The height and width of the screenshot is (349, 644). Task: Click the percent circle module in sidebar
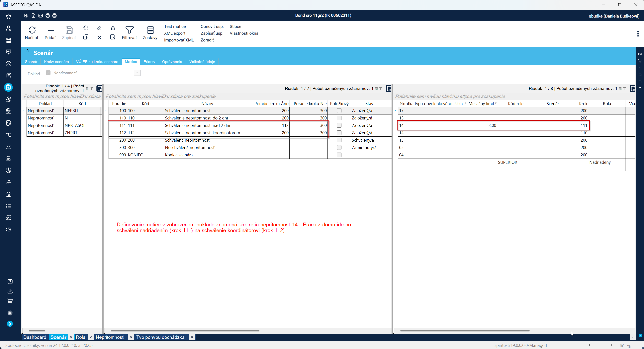click(x=9, y=64)
